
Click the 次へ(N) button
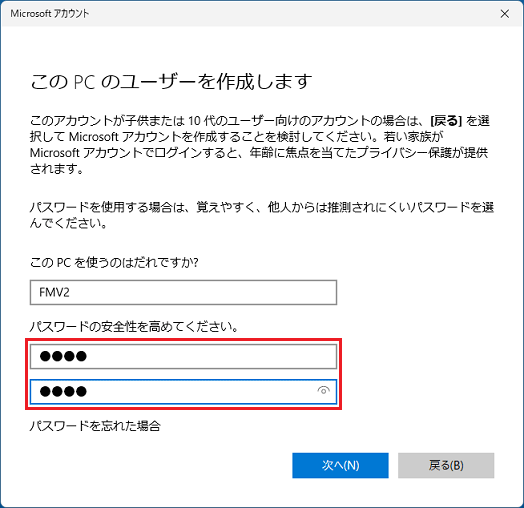click(340, 465)
